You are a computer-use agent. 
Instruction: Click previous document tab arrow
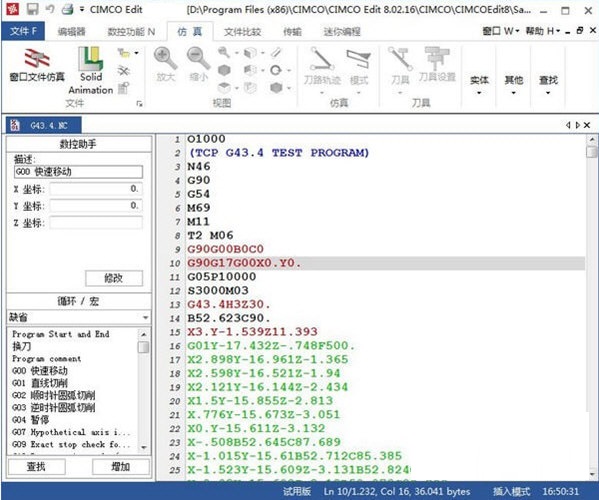[x=568, y=125]
